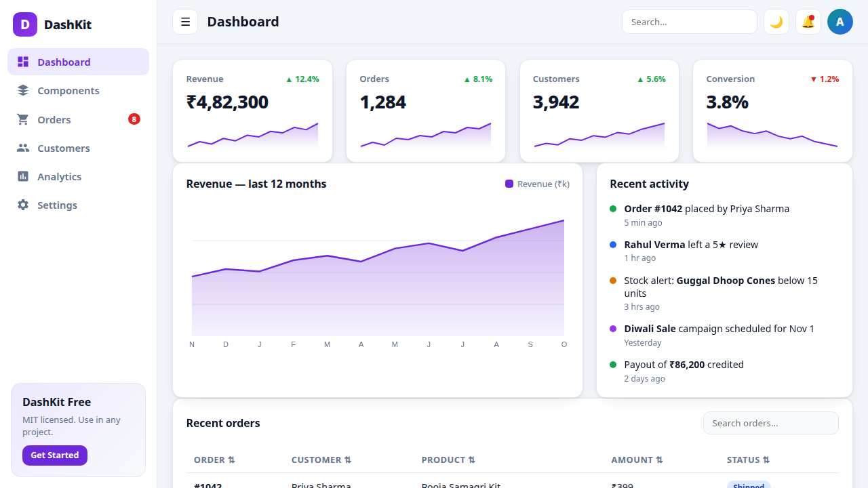This screenshot has width=868, height=488.
Task: Click the Order #1042 activity entry
Action: (x=724, y=216)
